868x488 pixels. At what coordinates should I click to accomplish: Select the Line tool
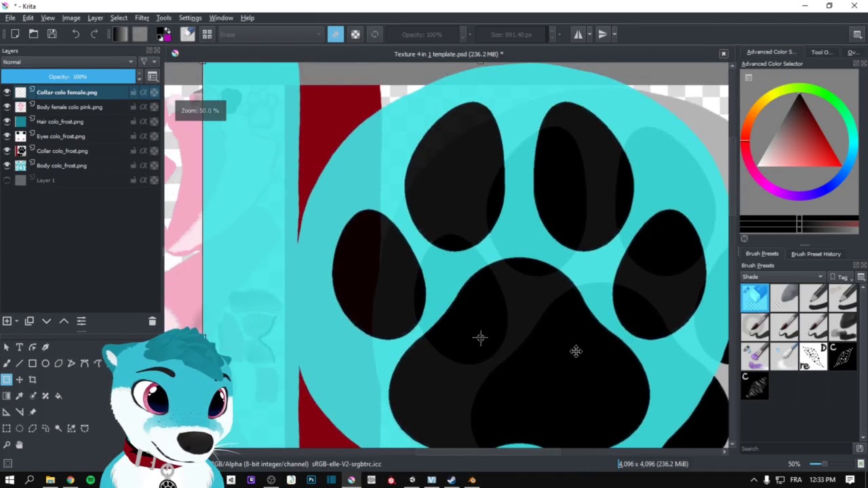pyautogui.click(x=19, y=364)
